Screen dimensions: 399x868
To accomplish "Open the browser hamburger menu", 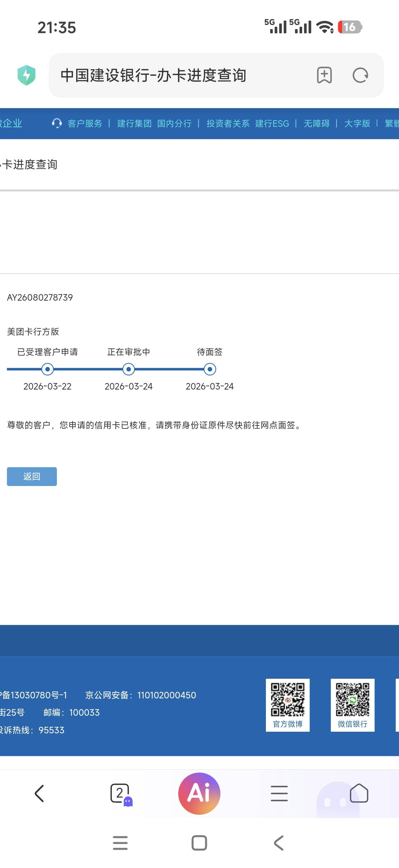I will click(279, 793).
